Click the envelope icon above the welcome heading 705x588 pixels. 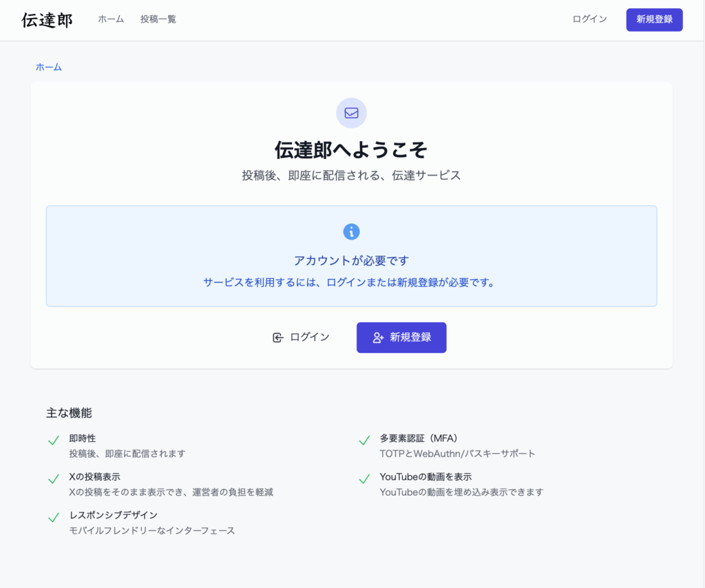pyautogui.click(x=351, y=112)
